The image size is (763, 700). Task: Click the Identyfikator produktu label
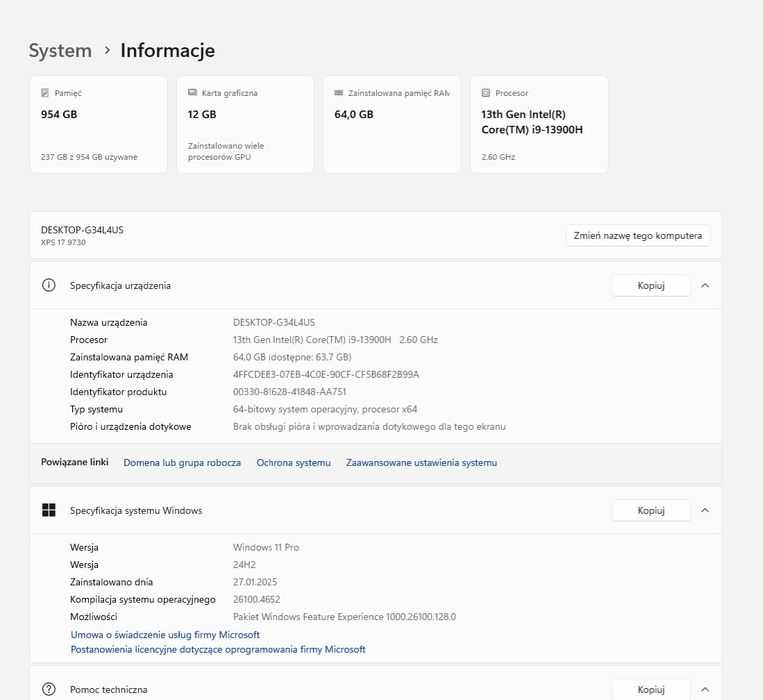(x=118, y=392)
